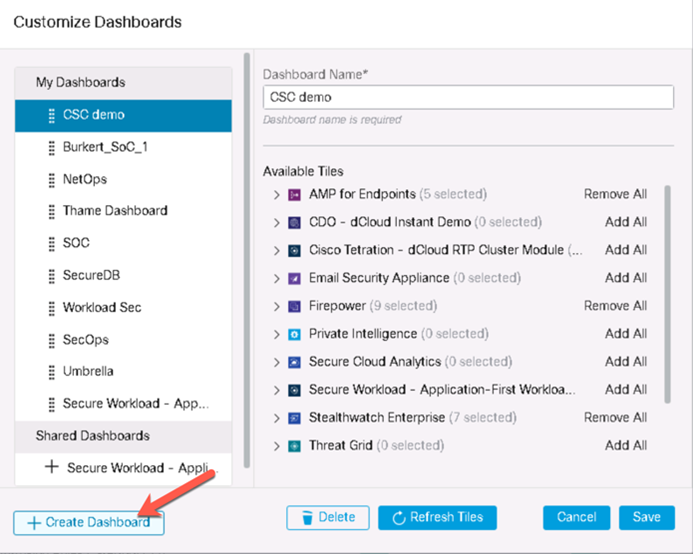Click the drag handle beside SOC
This screenshot has width=693, height=554.
click(x=52, y=244)
